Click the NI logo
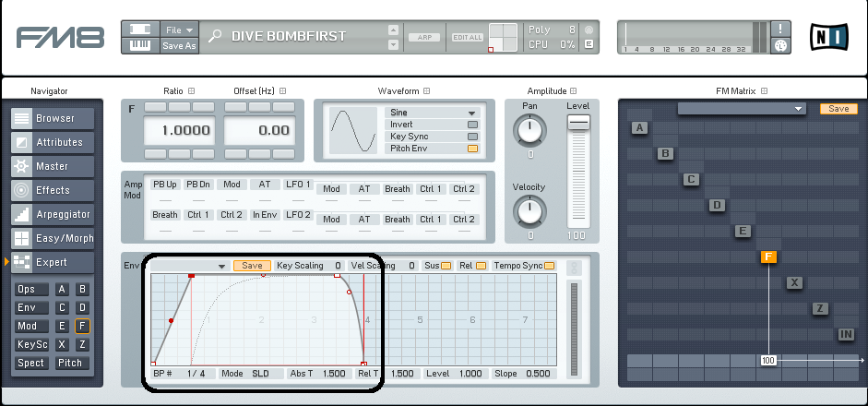The height and width of the screenshot is (406, 868). [829, 37]
